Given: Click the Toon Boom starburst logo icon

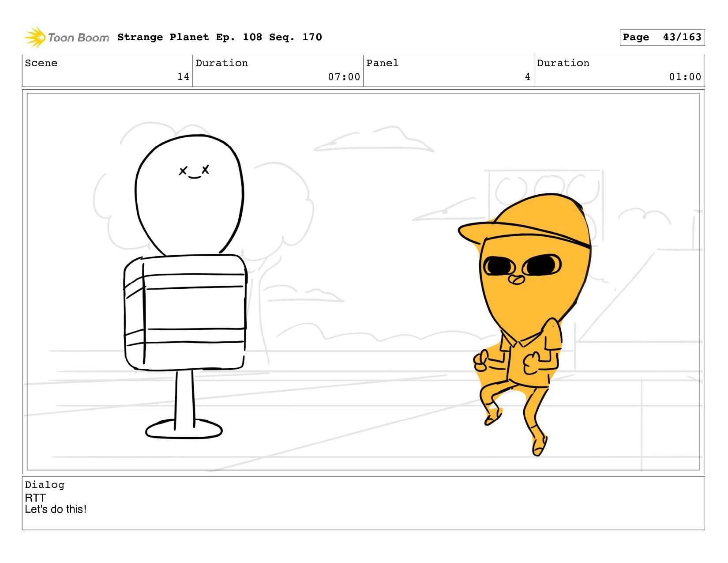Looking at the screenshot, I should click(34, 37).
